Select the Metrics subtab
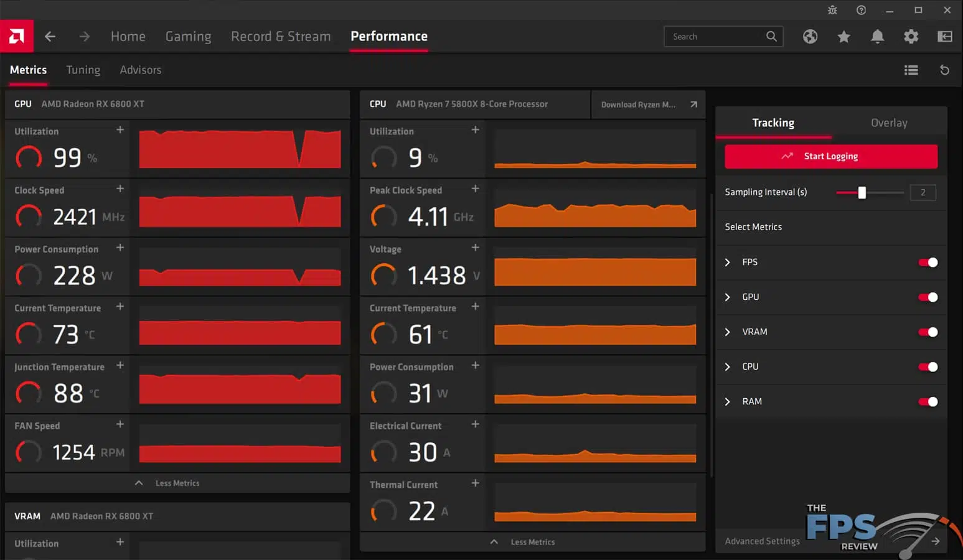The height and width of the screenshot is (560, 963). [28, 70]
